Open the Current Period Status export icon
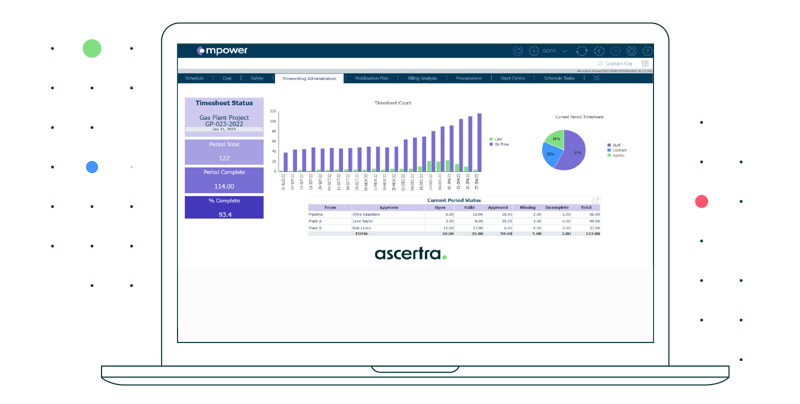 595,200
